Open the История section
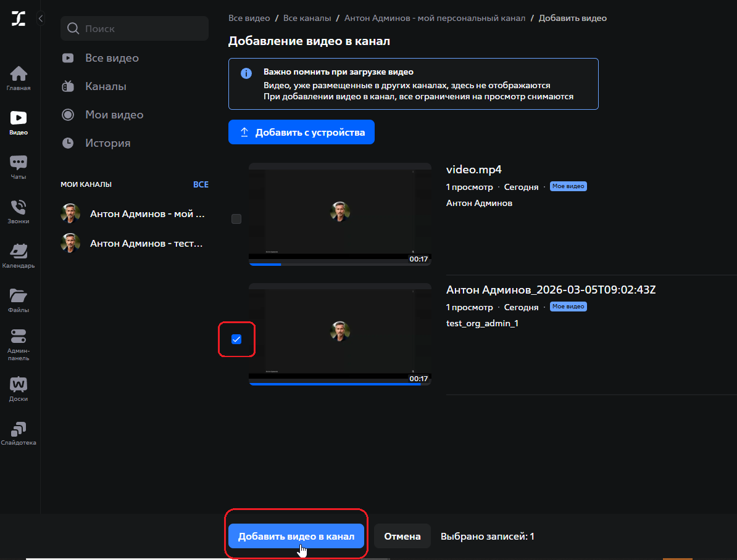The width and height of the screenshot is (737, 560). click(x=108, y=142)
